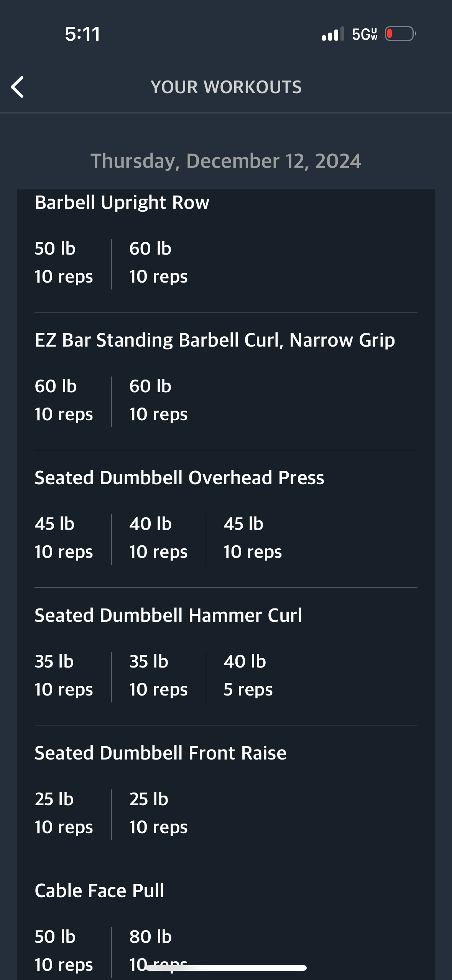Open Seated Dumbbell Overhead Press exercise
This screenshot has height=980, width=452.
179,478
